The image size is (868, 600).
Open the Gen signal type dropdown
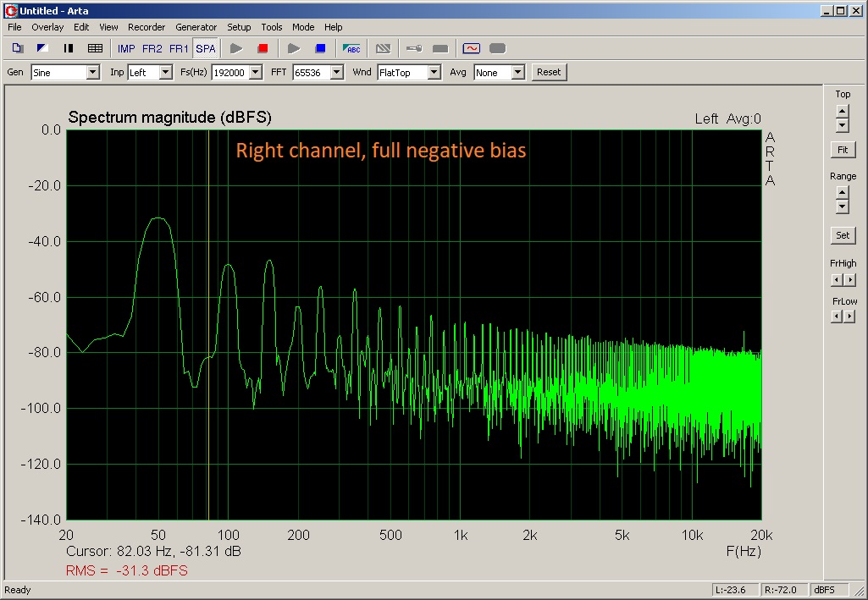coord(93,73)
